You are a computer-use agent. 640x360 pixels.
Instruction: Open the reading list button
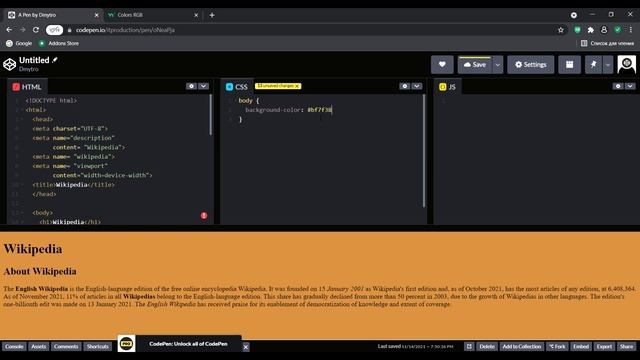608,43
